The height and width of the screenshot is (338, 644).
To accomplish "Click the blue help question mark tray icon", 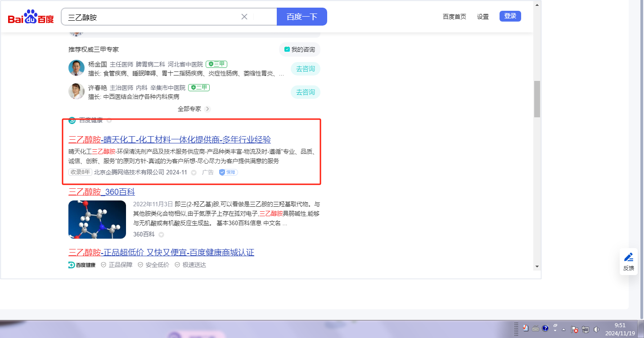I will 545,329.
